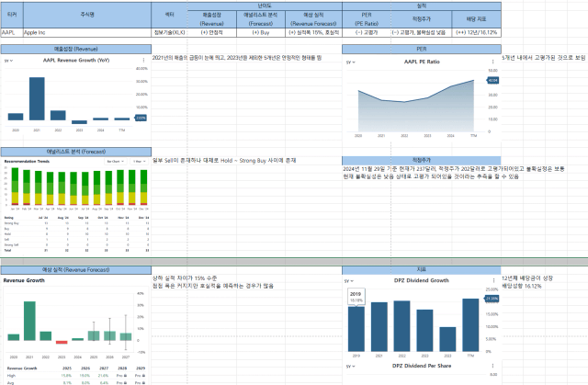Screen dimensions: 588x385
Task: Select the 예상 실적 (Revenue Forecast) section title
Action: (x=75, y=269)
